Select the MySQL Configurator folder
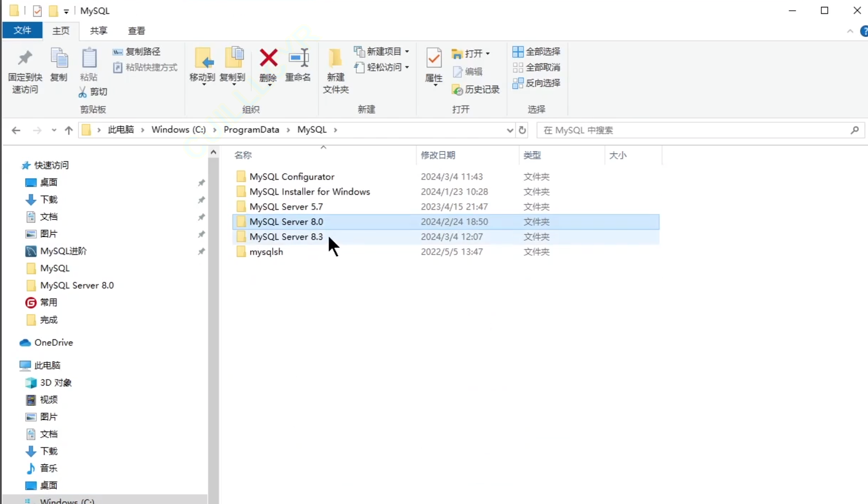Viewport: 868px width, 504px height. (446, 176)
